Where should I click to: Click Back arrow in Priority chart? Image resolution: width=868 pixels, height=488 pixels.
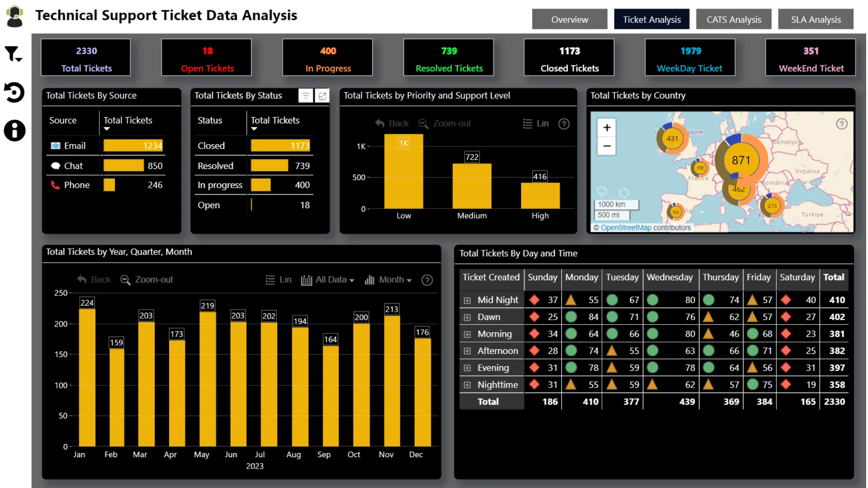tap(392, 123)
